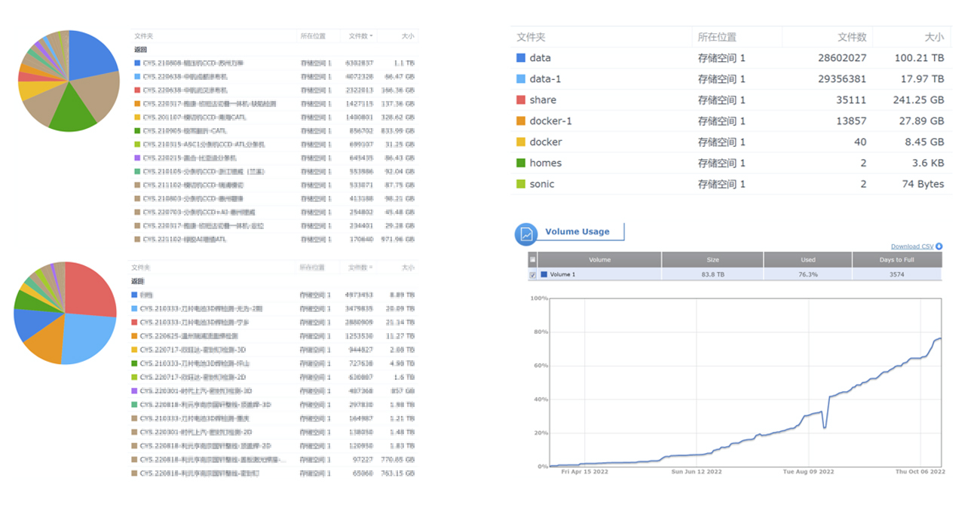Click the red share folder icon
Image resolution: width=980 pixels, height=517 pixels.
click(521, 100)
